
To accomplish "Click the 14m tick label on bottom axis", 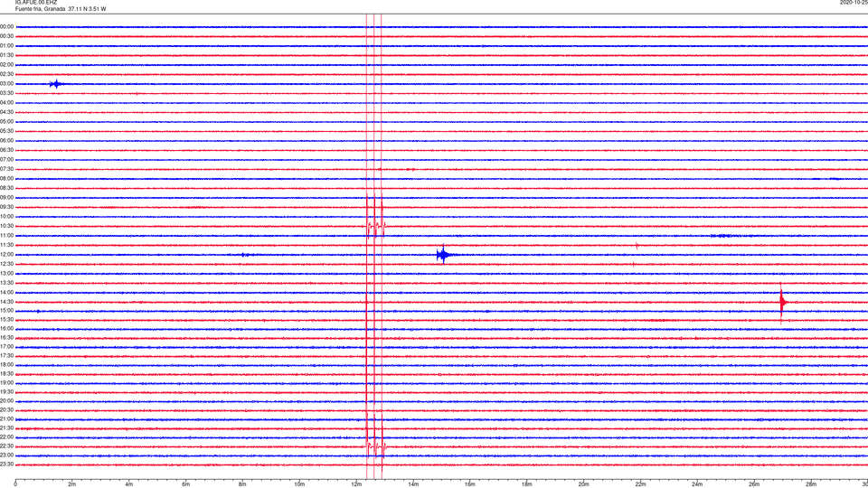I will tap(413, 484).
